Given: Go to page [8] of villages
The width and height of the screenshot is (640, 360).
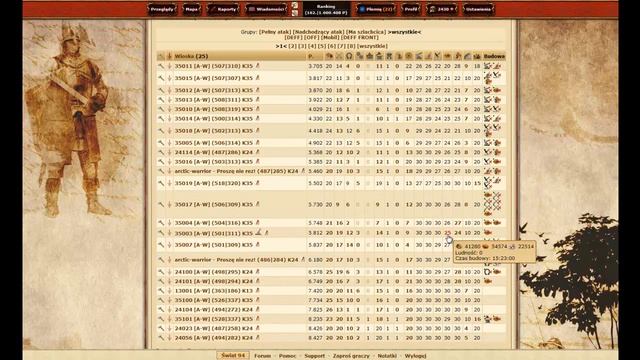Looking at the screenshot, I should [351, 46].
